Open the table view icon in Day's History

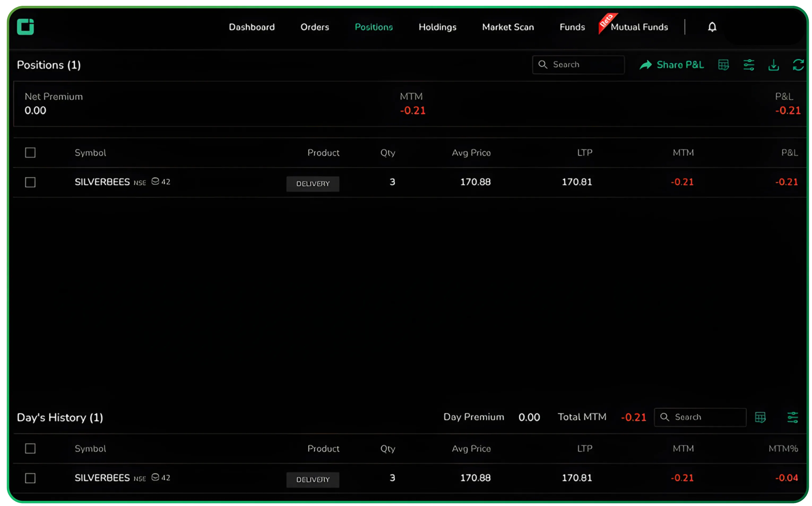[761, 417]
